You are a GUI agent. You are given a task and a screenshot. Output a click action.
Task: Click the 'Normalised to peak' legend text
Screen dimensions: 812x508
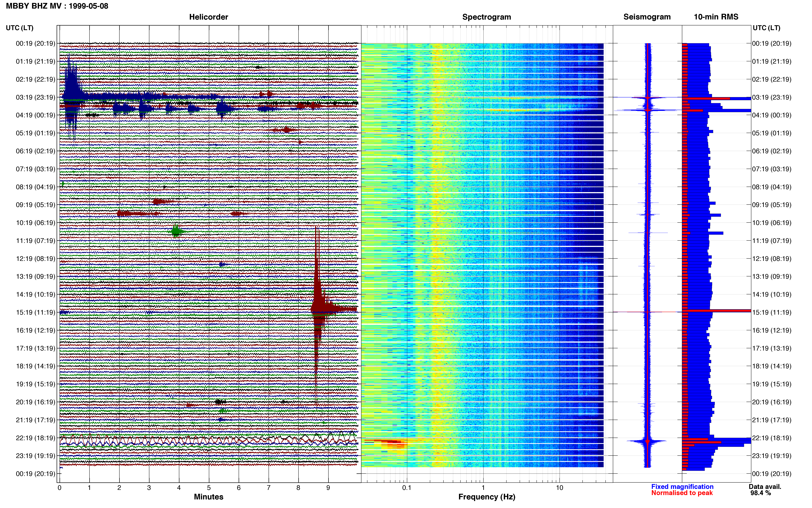tap(682, 493)
